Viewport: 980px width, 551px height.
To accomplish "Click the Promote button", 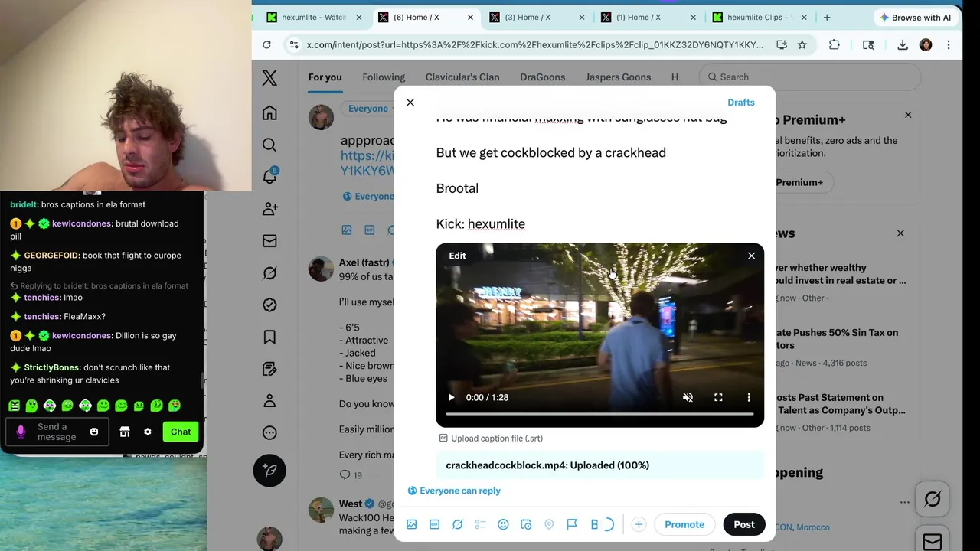I will point(684,524).
